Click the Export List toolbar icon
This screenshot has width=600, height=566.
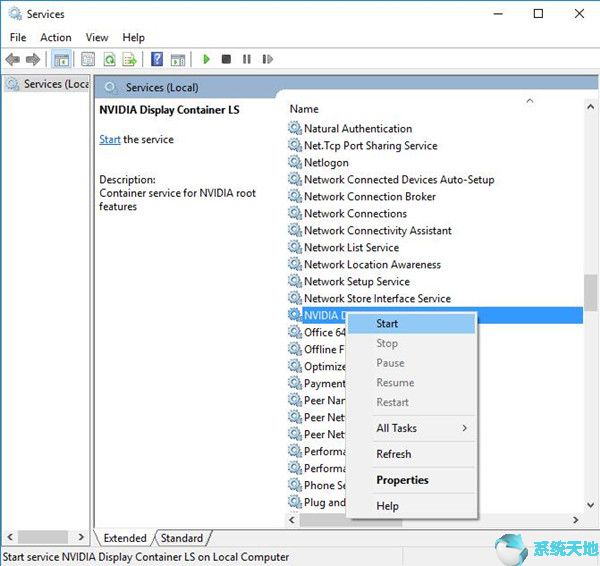point(129,60)
